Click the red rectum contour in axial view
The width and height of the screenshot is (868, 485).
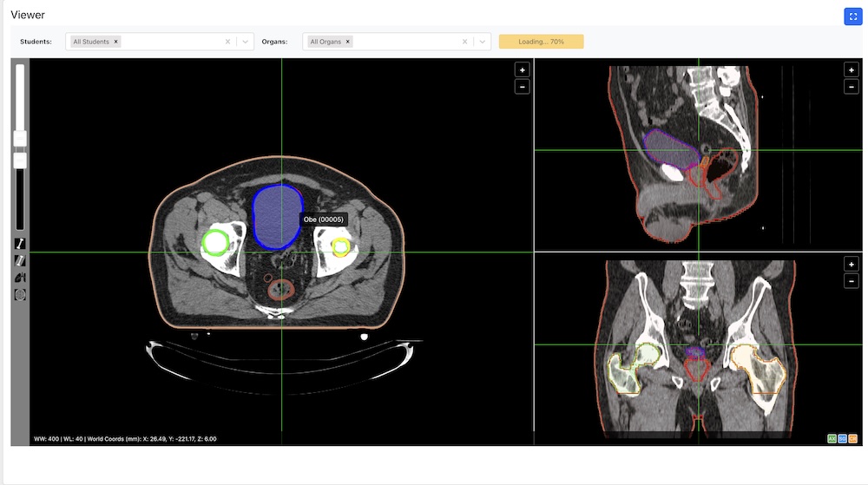click(x=280, y=289)
